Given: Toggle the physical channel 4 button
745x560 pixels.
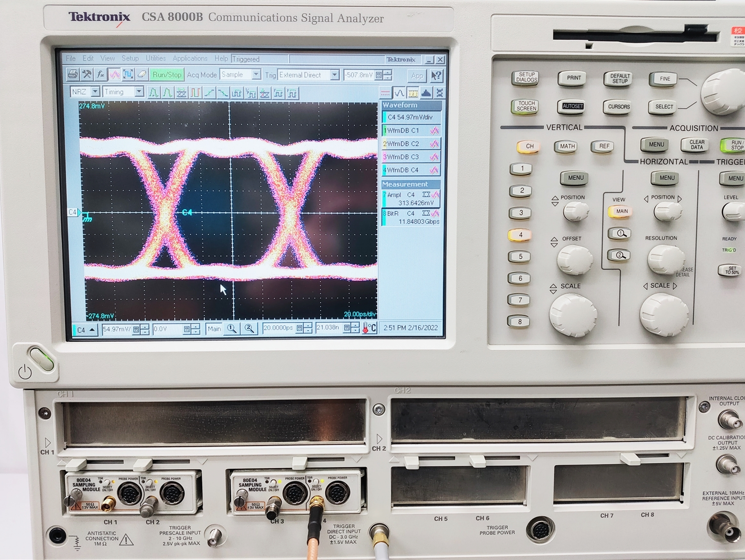Looking at the screenshot, I should click(x=520, y=235).
